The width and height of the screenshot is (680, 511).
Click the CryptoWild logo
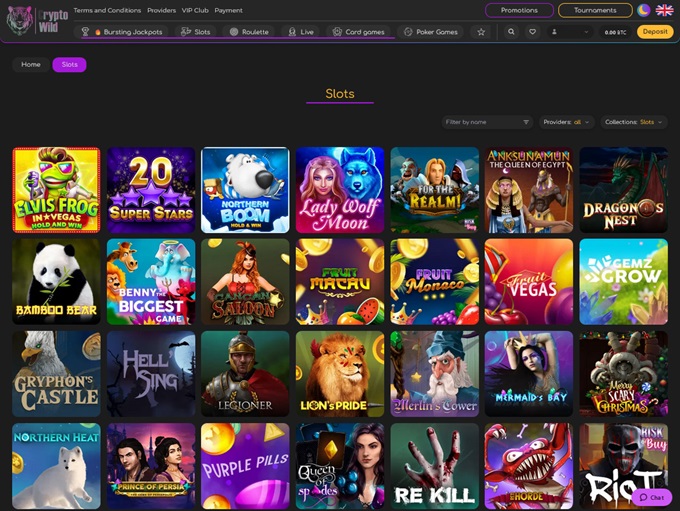[x=33, y=20]
